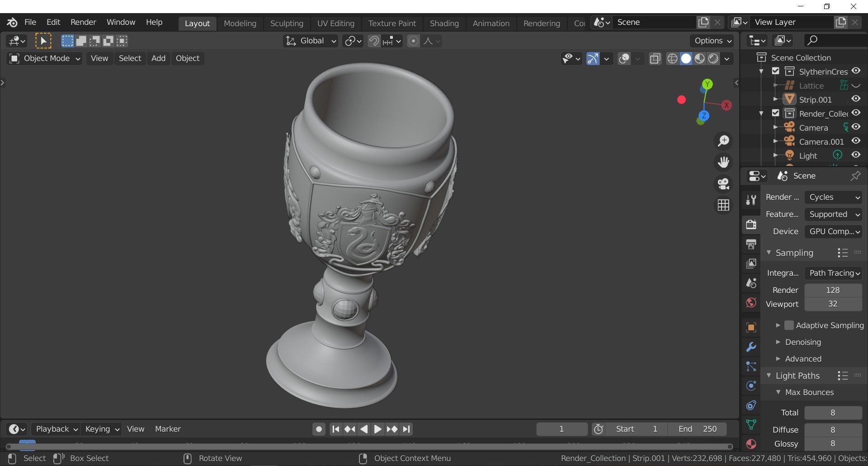Open the Object Mode dropdown

[44, 59]
